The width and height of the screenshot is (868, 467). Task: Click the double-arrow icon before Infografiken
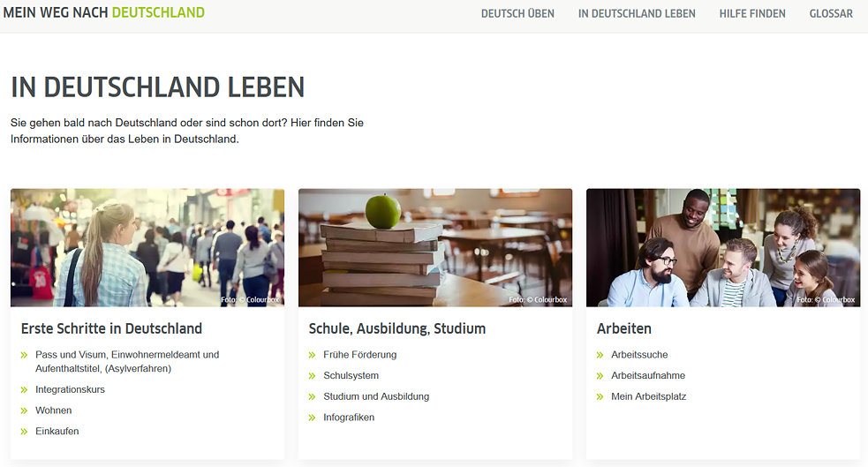(x=312, y=418)
